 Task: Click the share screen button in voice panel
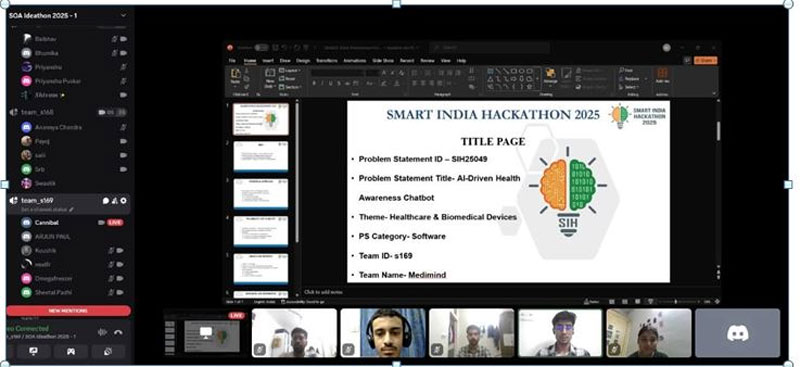34,352
